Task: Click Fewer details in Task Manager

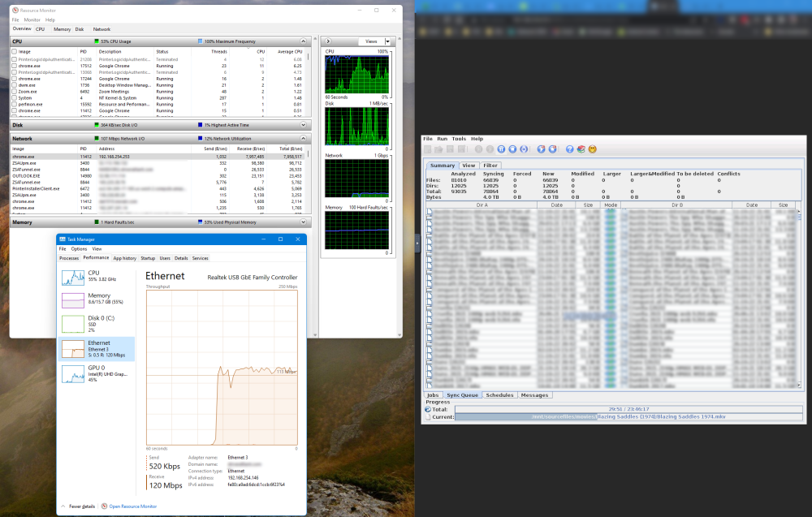Action: (x=82, y=506)
